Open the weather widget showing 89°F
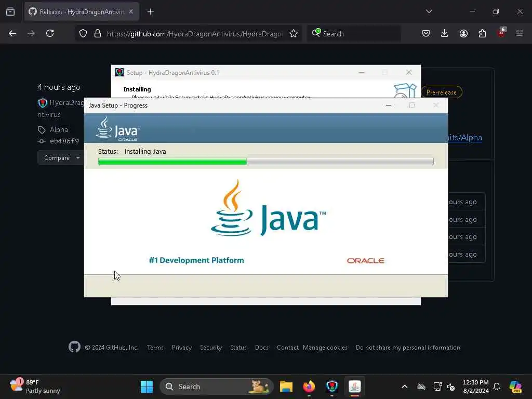The image size is (532, 399). (35, 386)
